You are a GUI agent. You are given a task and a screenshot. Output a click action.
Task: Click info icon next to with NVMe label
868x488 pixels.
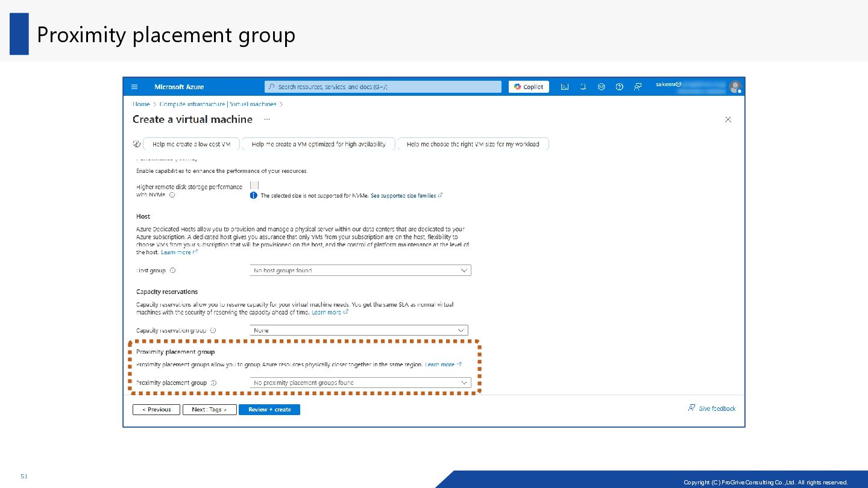tap(172, 195)
